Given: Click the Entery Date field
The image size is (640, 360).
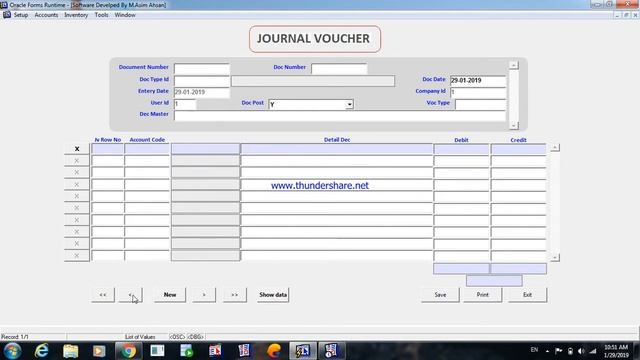Looking at the screenshot, I should pos(202,92).
